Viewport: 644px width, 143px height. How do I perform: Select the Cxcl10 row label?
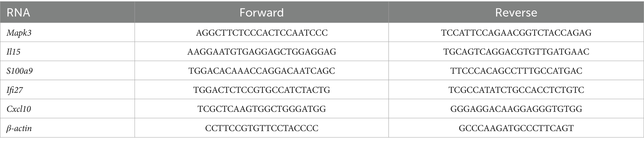tap(19, 109)
